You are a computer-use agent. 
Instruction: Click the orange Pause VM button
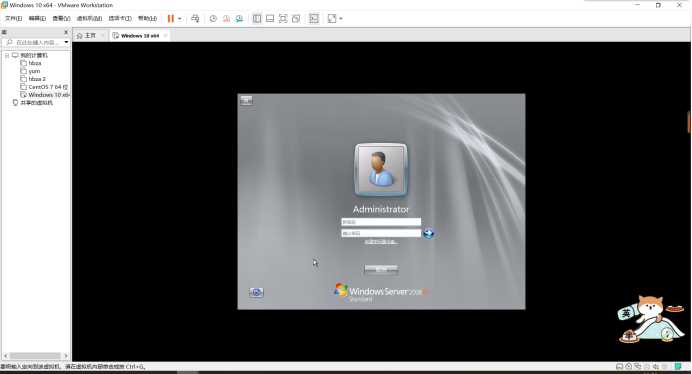171,19
